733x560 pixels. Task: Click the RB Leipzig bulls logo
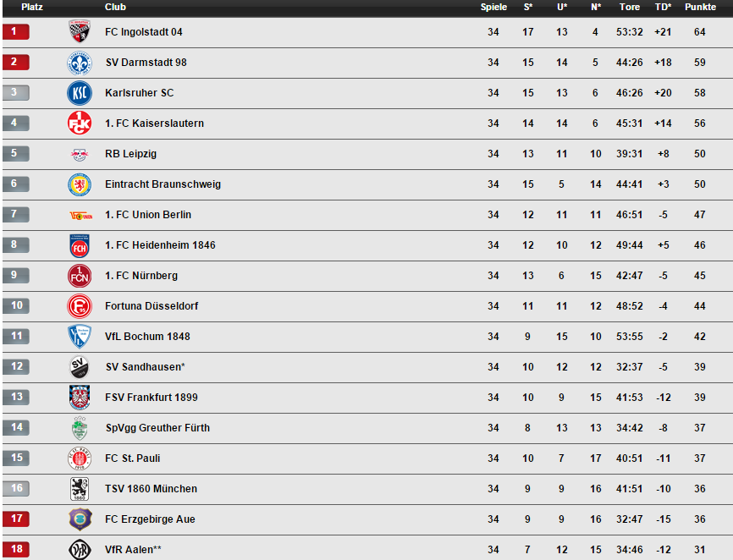pyautogui.click(x=80, y=154)
